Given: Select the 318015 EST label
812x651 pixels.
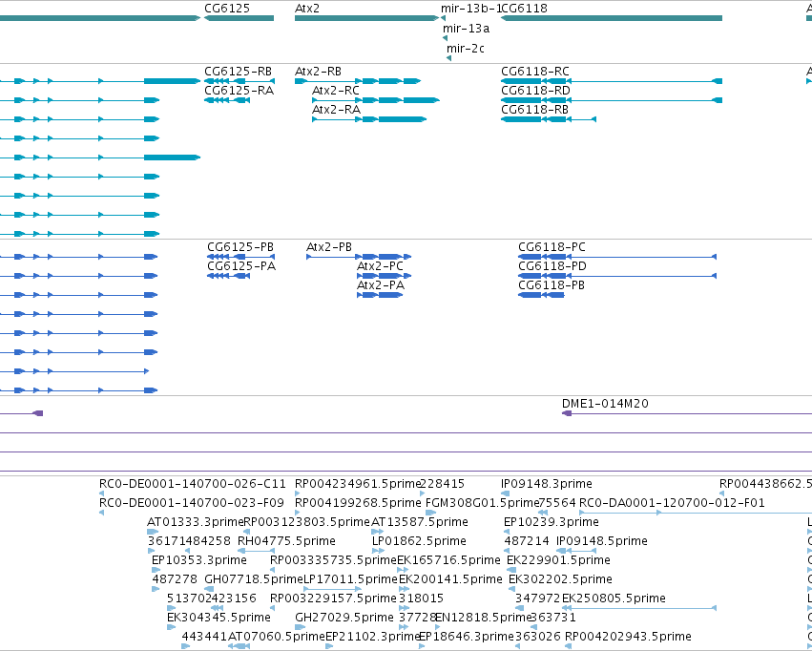Looking at the screenshot, I should [421, 598].
